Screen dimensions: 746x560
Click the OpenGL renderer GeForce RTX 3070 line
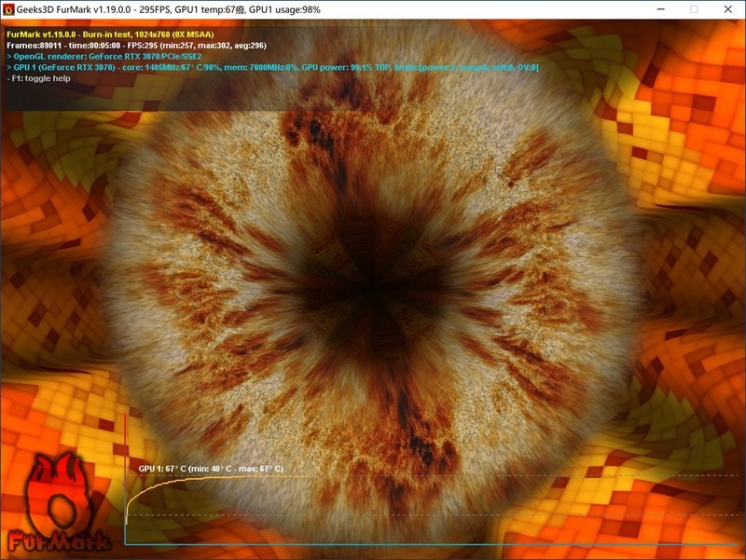coord(104,57)
